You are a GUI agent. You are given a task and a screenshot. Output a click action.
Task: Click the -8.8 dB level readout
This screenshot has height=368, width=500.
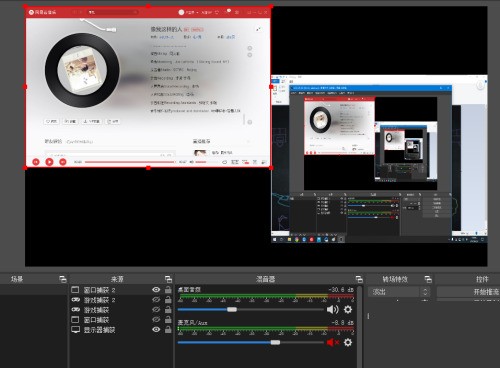tap(343, 323)
